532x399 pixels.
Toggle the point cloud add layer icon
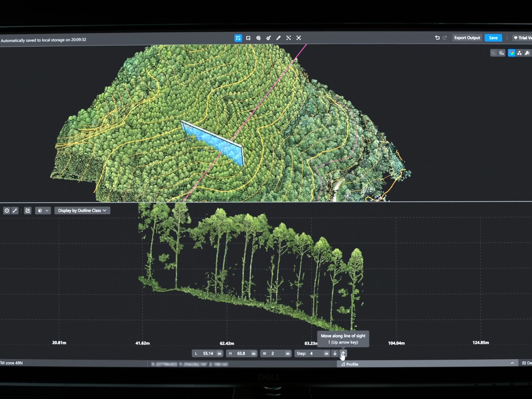pyautogui.click(x=502, y=53)
